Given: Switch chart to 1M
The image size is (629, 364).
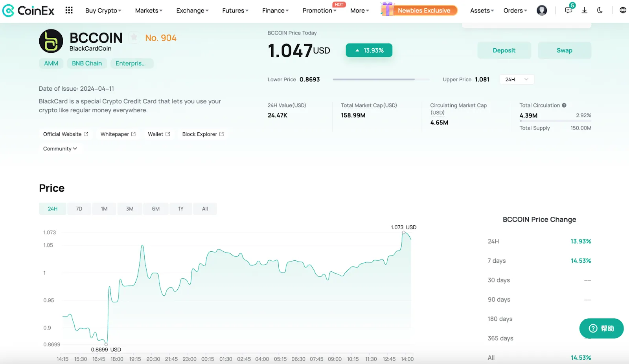Looking at the screenshot, I should tap(104, 209).
